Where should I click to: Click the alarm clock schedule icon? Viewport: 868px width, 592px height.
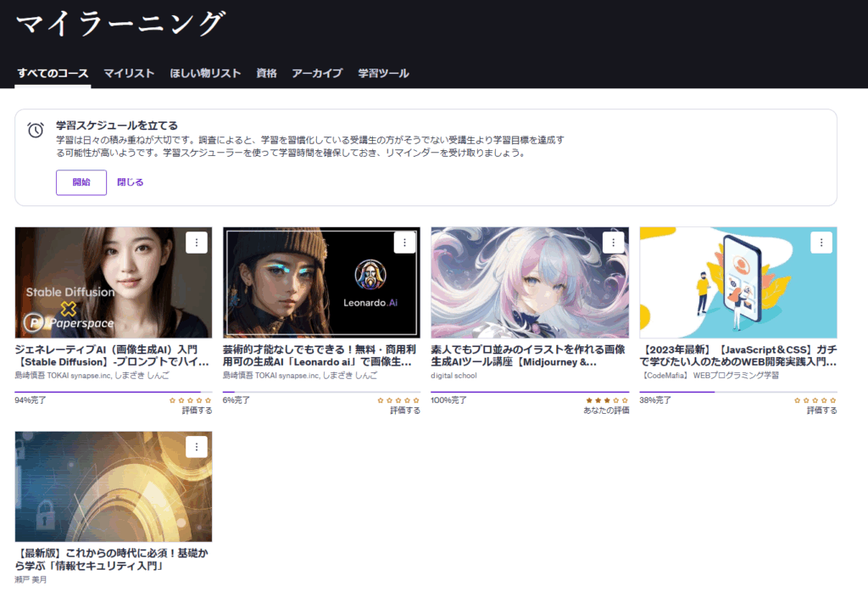(36, 130)
